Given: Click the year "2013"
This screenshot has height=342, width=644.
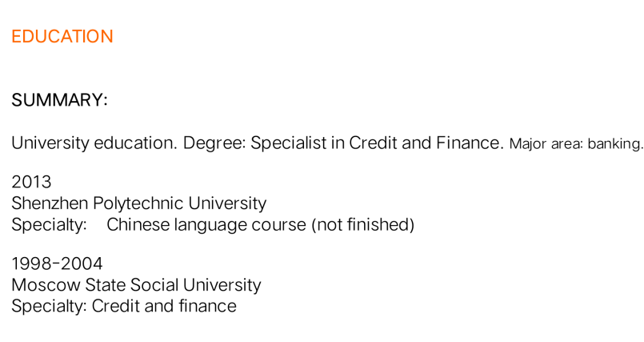Looking at the screenshot, I should click(x=31, y=183).
